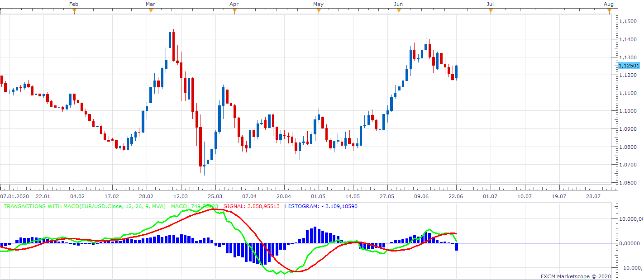Click the 25.03 date label
This screenshot has width=644, height=280.
215,196
